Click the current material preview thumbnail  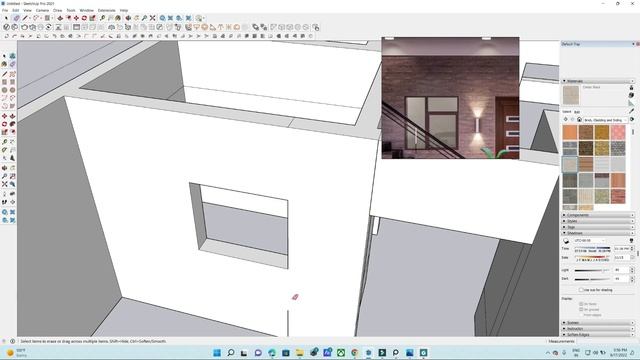click(571, 95)
